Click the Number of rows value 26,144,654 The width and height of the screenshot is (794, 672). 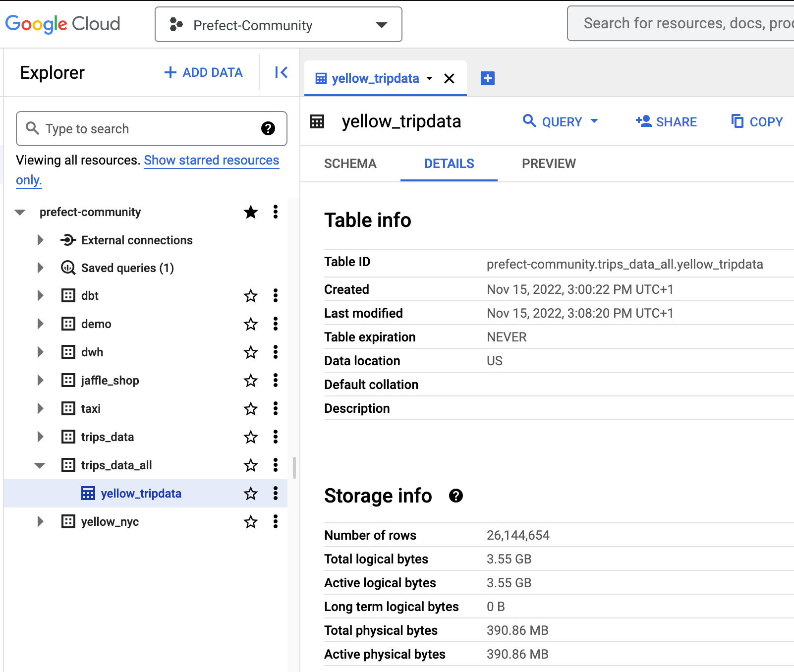[x=518, y=535]
